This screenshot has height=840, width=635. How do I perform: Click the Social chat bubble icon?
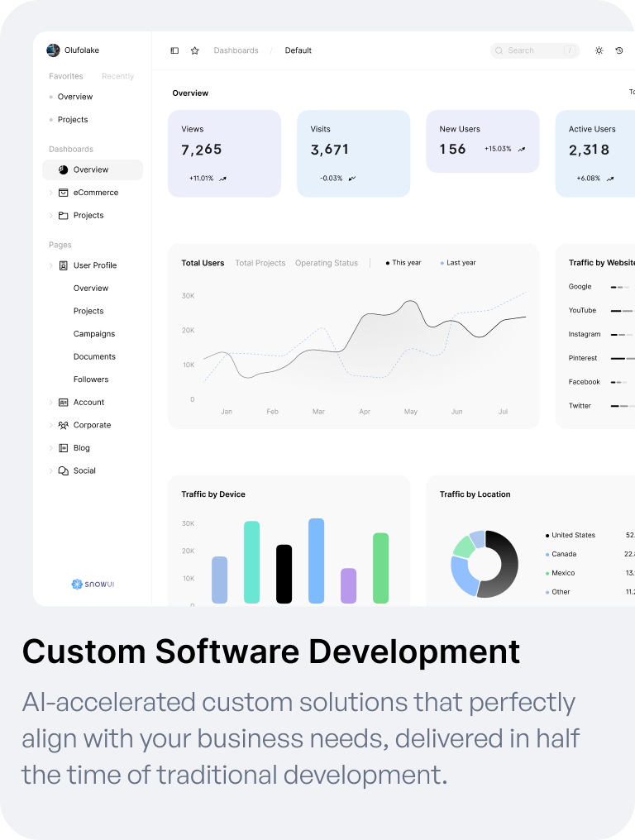coord(63,471)
